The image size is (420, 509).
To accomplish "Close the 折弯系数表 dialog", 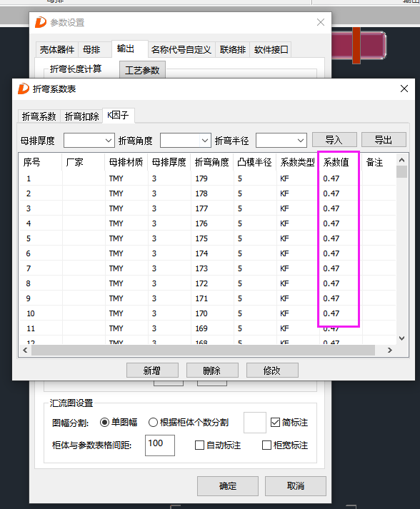I will pyautogui.click(x=404, y=89).
